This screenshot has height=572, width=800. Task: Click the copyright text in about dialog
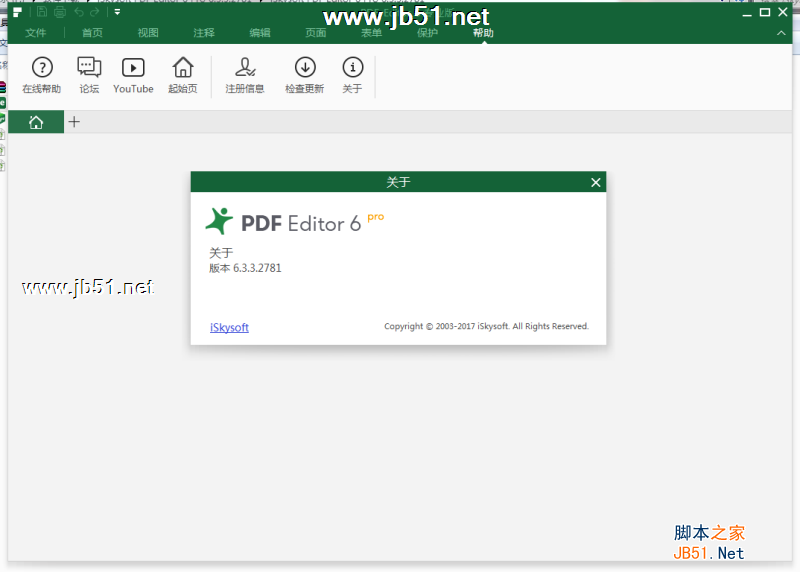coord(486,326)
